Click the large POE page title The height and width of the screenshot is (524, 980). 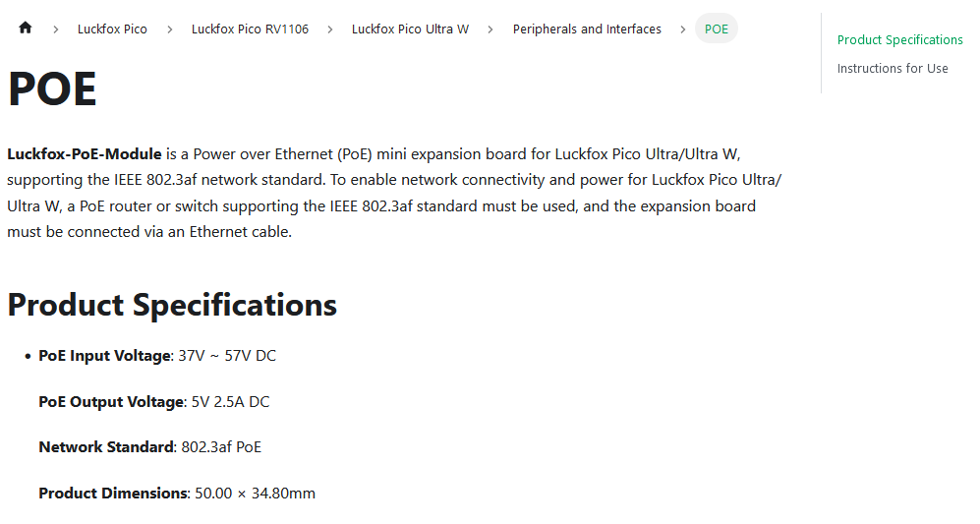click(x=52, y=90)
